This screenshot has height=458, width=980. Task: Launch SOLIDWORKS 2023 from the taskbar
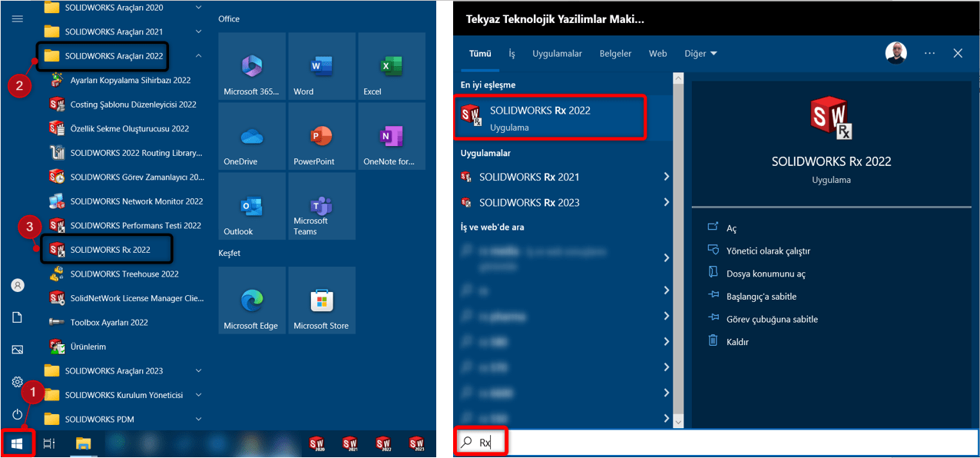point(416,443)
